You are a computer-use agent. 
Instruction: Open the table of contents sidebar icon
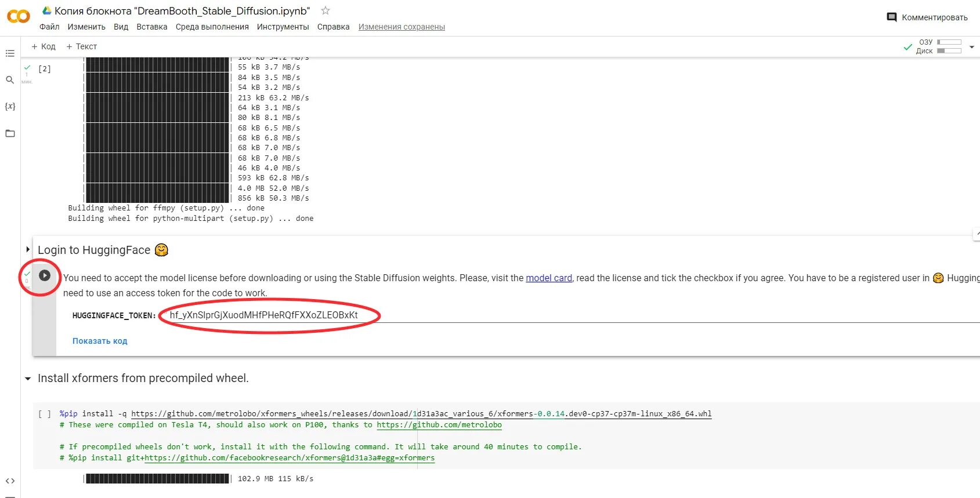(x=10, y=53)
